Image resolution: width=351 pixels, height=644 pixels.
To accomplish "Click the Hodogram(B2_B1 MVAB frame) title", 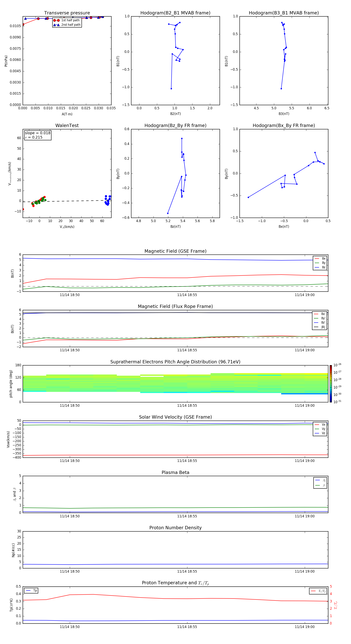I will pyautogui.click(x=175, y=13).
